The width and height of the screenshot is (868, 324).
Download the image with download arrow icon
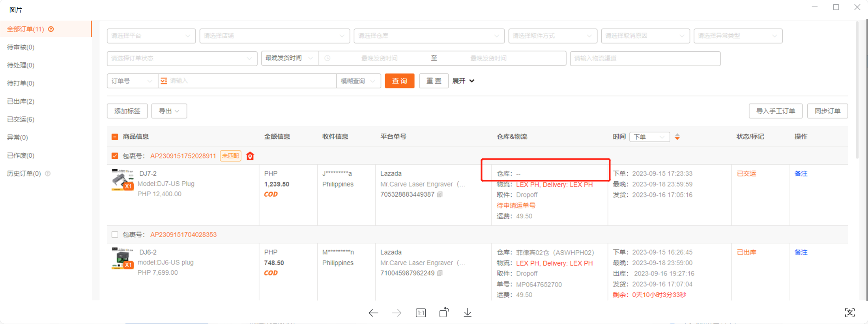click(x=468, y=313)
